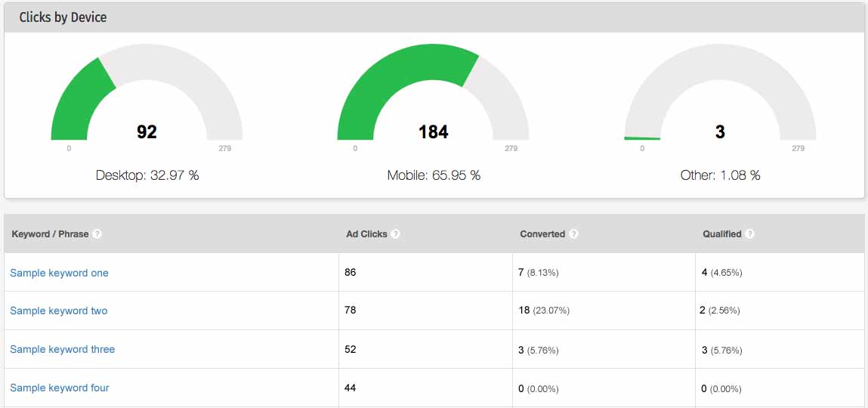Click help icon next to Ad Clicks

[395, 234]
